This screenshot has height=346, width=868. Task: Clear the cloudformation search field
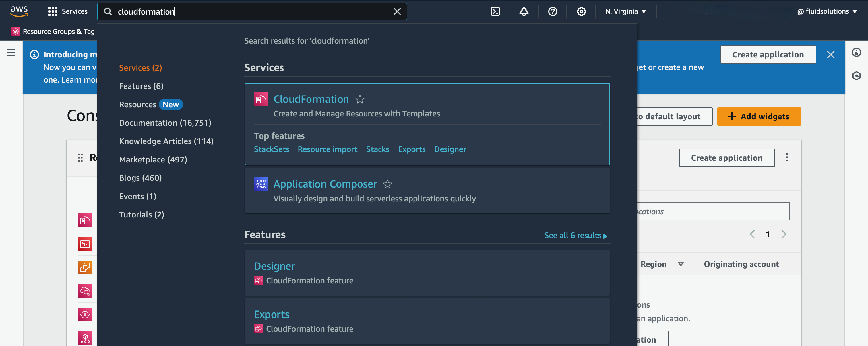pyautogui.click(x=397, y=11)
